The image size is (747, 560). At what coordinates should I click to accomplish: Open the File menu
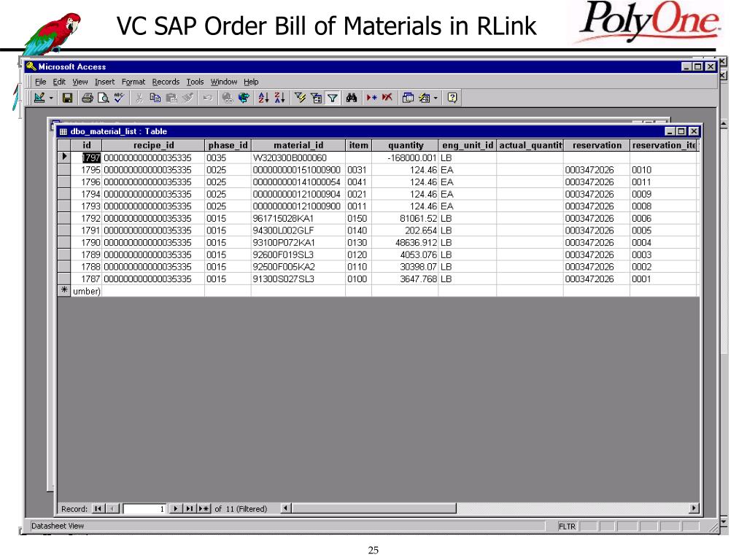(41, 82)
